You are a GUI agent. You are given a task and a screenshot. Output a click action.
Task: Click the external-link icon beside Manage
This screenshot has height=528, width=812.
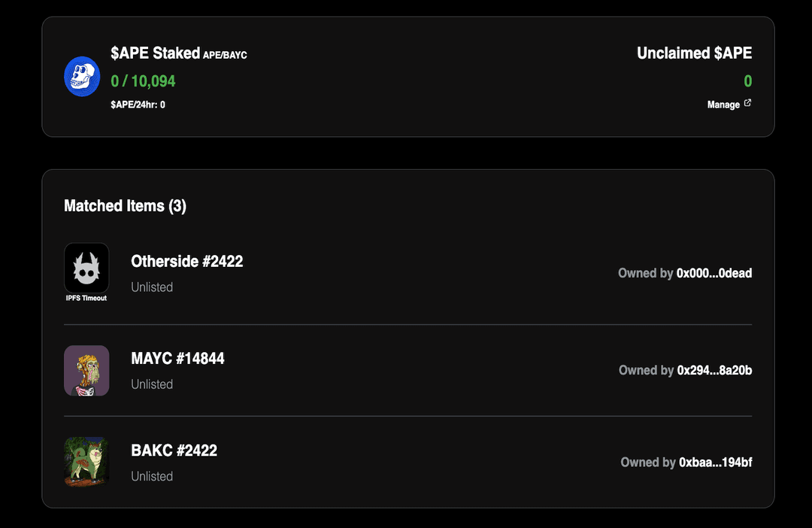(747, 104)
